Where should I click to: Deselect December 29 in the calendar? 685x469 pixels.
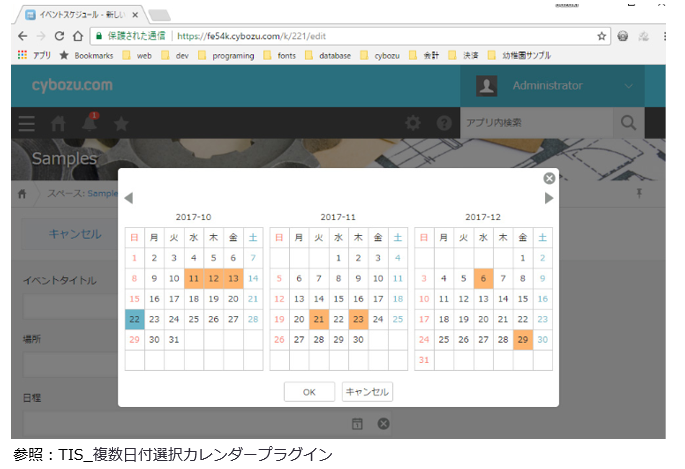click(x=523, y=339)
